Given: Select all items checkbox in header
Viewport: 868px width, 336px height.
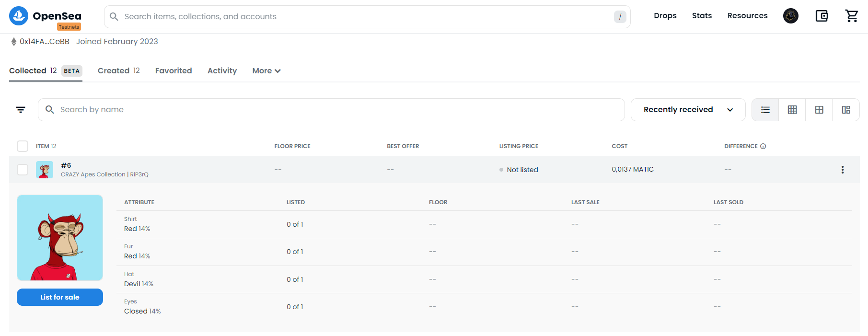Looking at the screenshot, I should click(x=23, y=146).
